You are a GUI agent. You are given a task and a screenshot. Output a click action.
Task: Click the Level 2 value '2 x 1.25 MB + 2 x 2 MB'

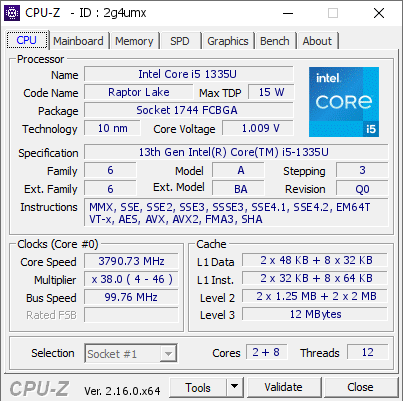point(315,296)
